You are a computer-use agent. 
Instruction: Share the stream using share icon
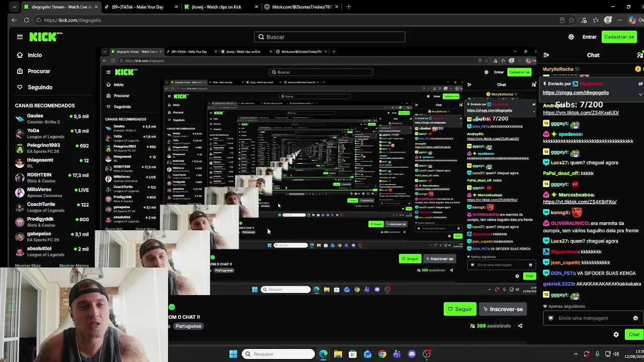(520, 326)
